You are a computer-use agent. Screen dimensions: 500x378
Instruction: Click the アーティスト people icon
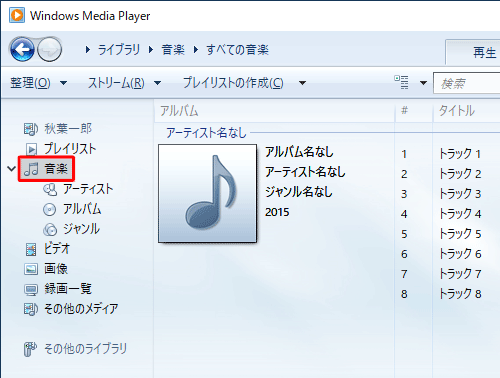[50, 189]
